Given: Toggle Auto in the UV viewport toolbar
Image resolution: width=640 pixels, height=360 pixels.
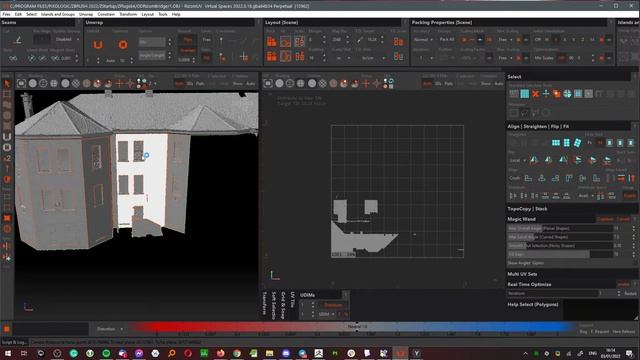Looking at the screenshot, I should point(499,84).
